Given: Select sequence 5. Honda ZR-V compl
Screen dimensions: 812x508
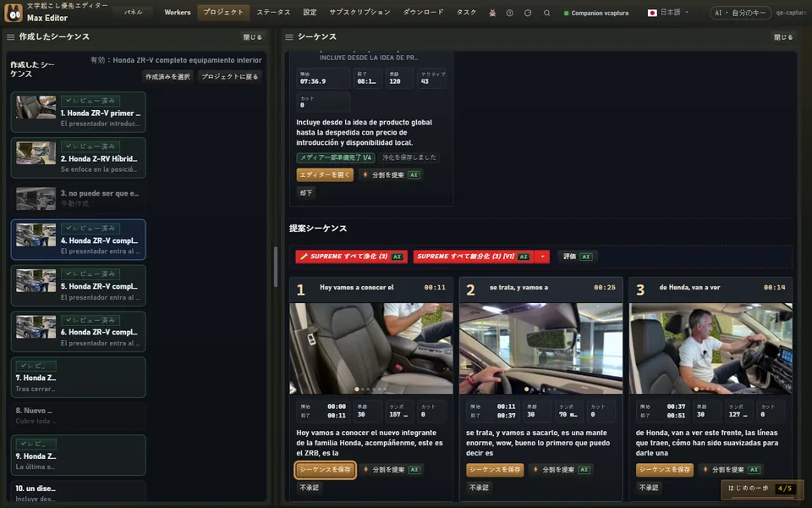Looking at the screenshot, I should 78,285.
